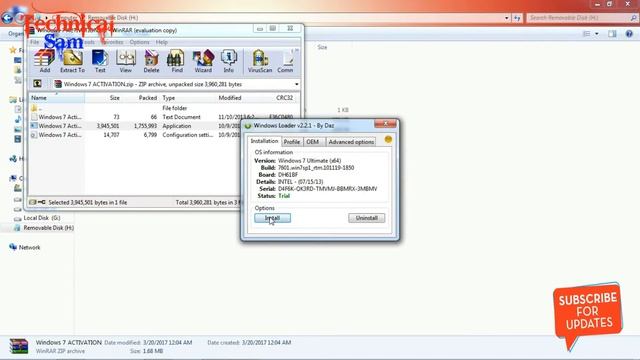Change the Explorer view icon
The height and width of the screenshot is (360, 640).
(587, 34)
